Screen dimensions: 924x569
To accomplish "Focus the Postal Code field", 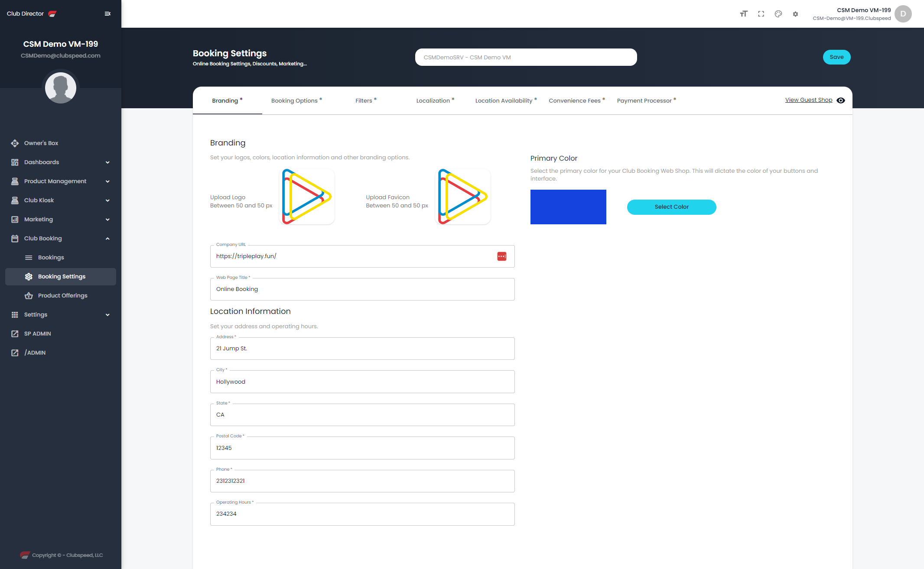I will tap(362, 448).
